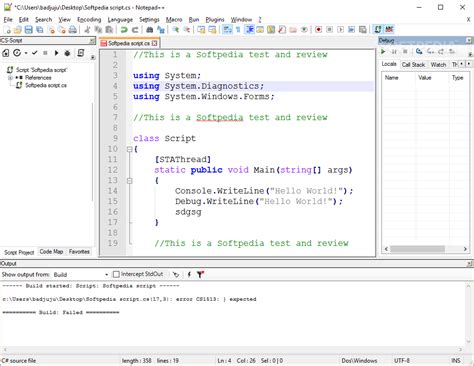The width and height of the screenshot is (474, 366).
Task: Click the Redo gray arrow icon
Action: tap(135, 30)
